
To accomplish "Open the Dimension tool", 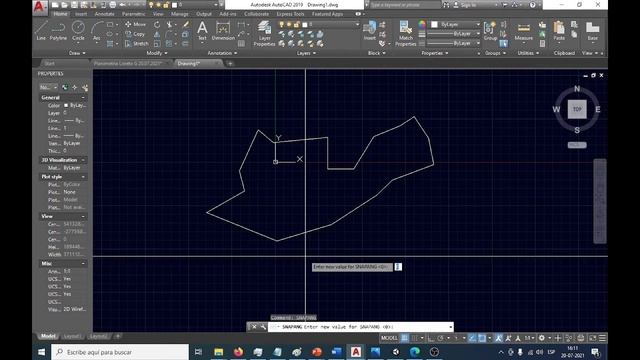I will point(223,31).
